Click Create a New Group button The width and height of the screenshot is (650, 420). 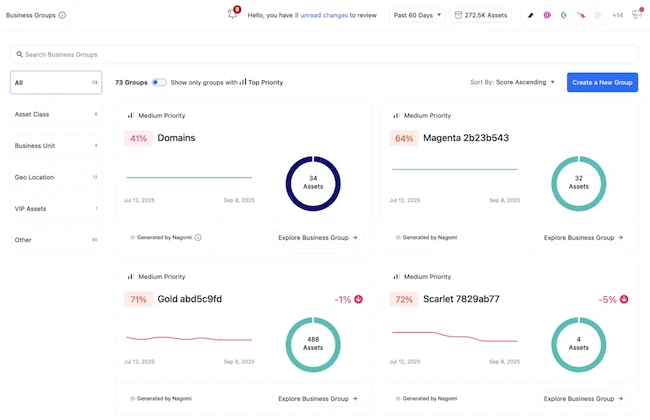(x=602, y=82)
